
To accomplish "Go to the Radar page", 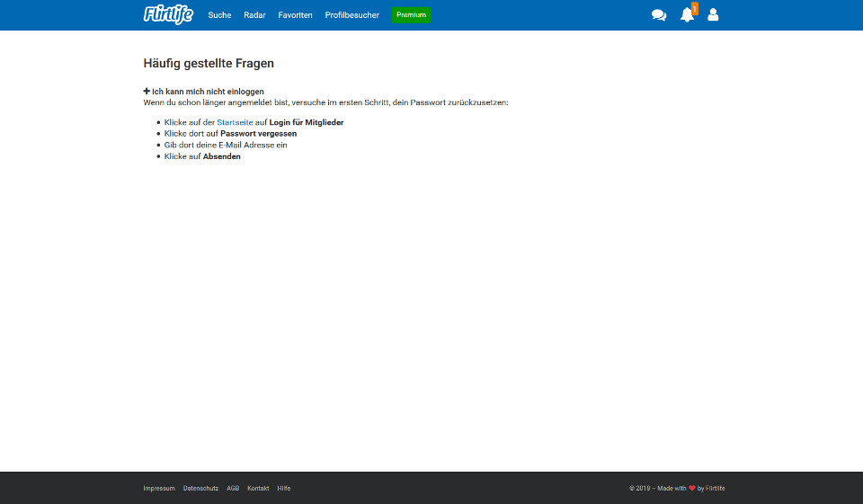I will tap(254, 15).
